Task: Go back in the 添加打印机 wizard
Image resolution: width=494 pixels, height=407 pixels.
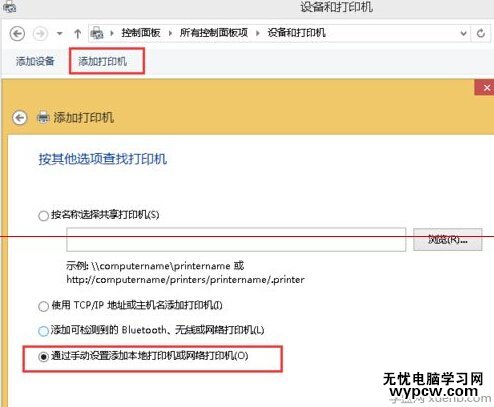Action: click(20, 118)
